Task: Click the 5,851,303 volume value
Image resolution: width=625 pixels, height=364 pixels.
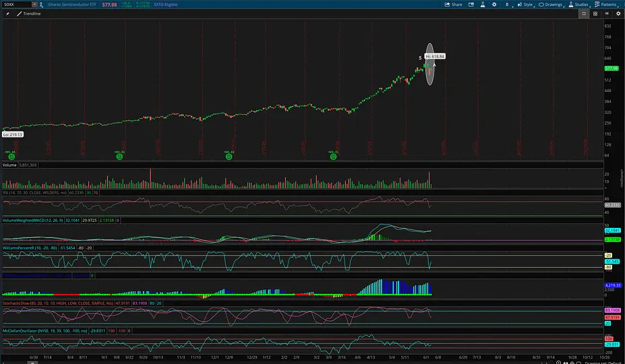Action: [x=28, y=165]
